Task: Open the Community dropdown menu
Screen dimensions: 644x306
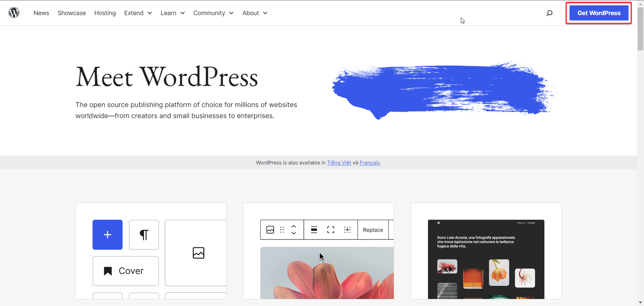Action: [213, 13]
